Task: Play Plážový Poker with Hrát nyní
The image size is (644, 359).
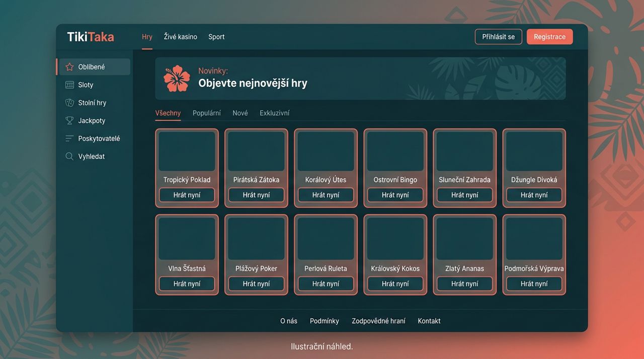Action: (x=256, y=284)
